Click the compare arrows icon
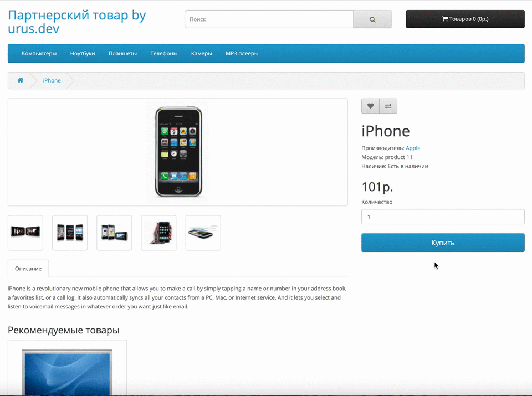Image resolution: width=532 pixels, height=396 pixels. click(x=388, y=106)
